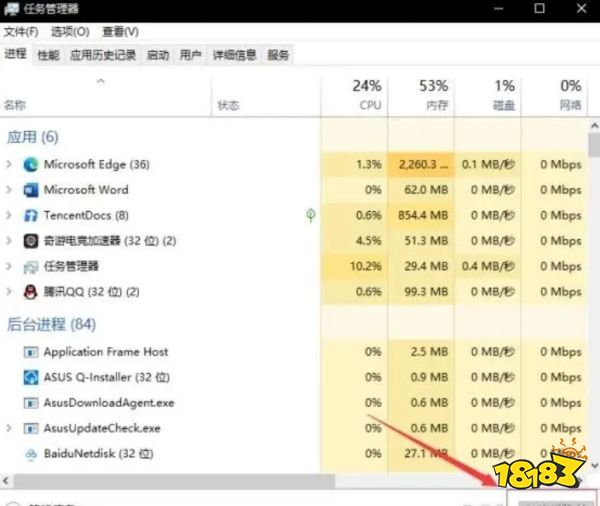This screenshot has height=506, width=600.
Task: Sort by the 磁盘 column header
Action: [488, 96]
